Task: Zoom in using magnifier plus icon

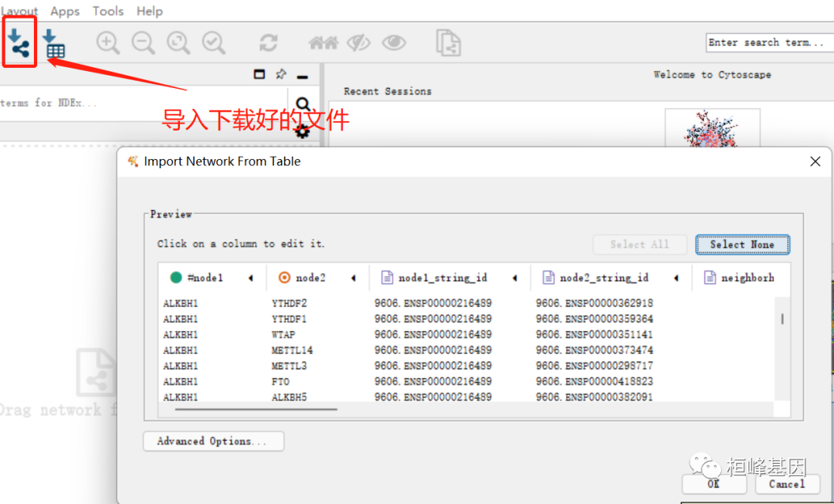Action: (x=108, y=43)
